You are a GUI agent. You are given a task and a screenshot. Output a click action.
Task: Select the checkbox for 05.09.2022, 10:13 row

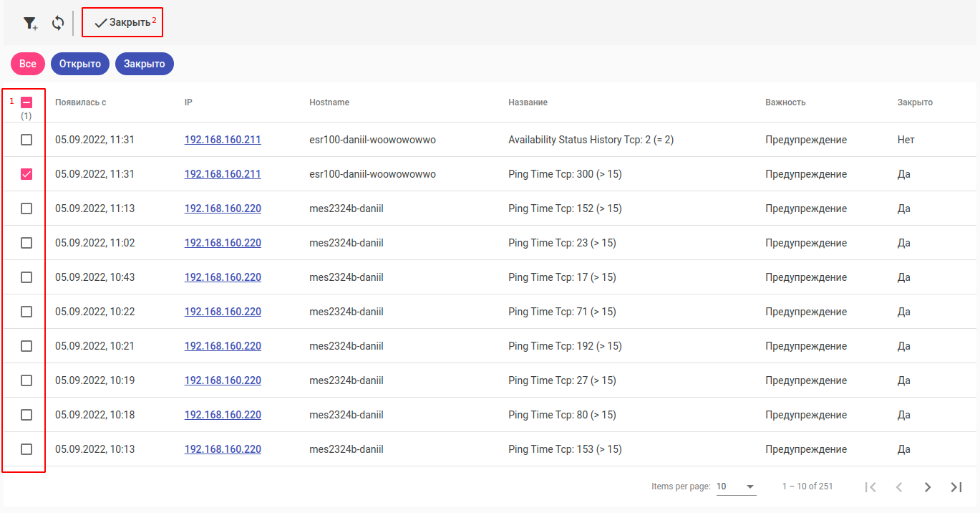[26, 449]
